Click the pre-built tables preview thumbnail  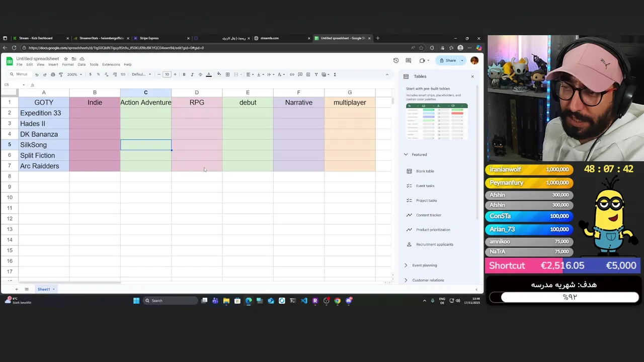(437, 122)
